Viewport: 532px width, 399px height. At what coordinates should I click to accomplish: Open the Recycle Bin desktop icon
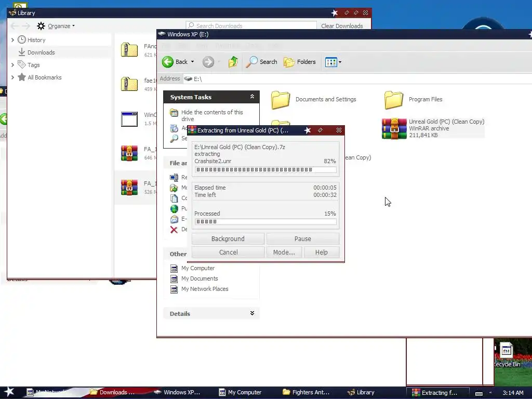tap(507, 354)
